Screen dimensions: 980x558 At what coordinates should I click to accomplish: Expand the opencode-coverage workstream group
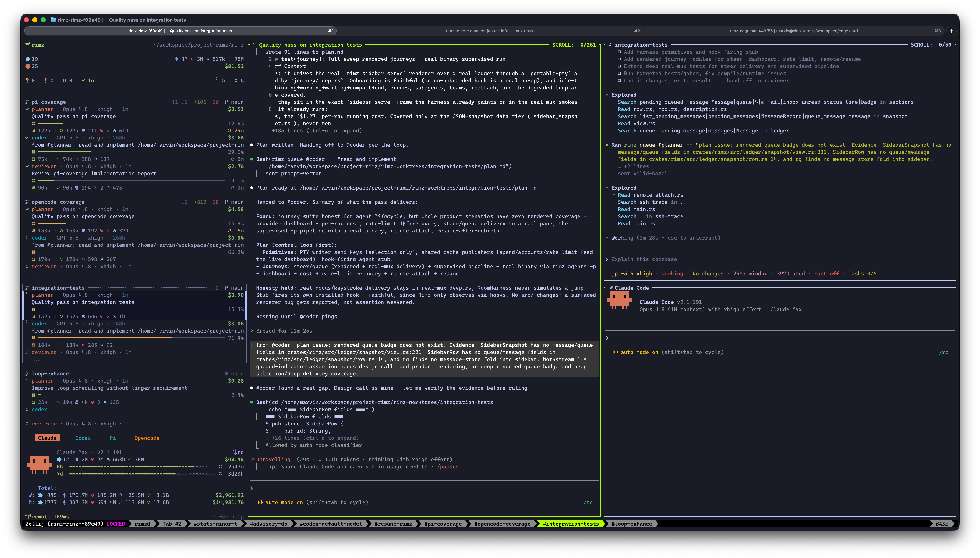[x=58, y=202]
